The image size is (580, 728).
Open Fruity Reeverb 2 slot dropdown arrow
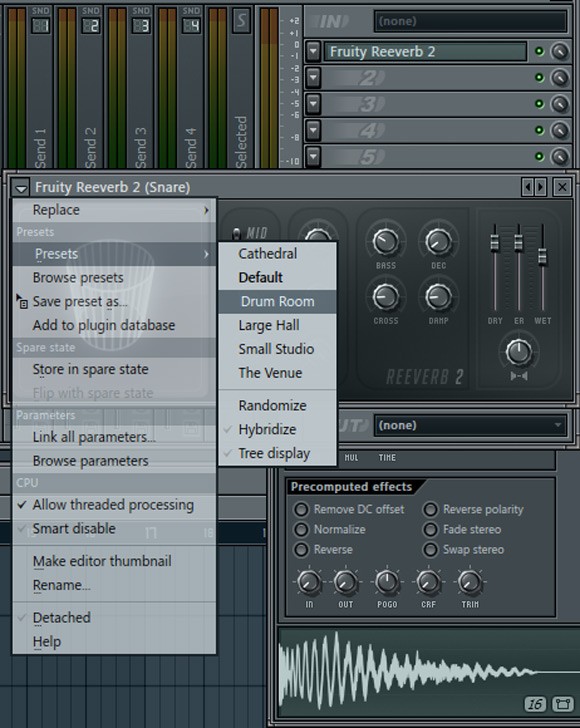313,52
